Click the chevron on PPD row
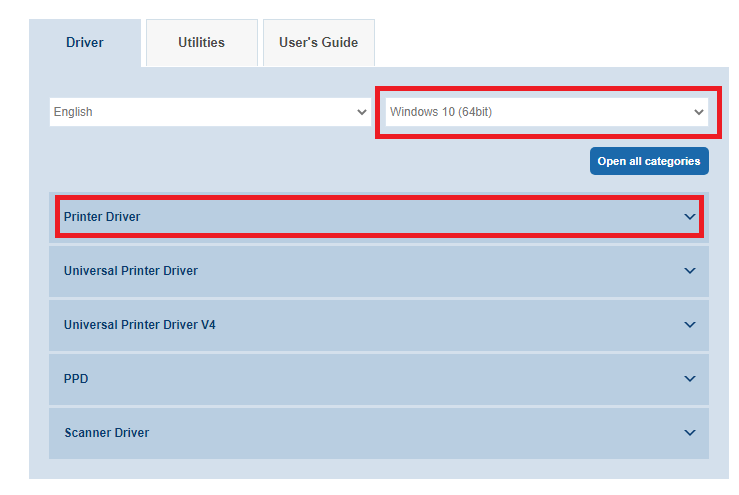 [x=690, y=379]
